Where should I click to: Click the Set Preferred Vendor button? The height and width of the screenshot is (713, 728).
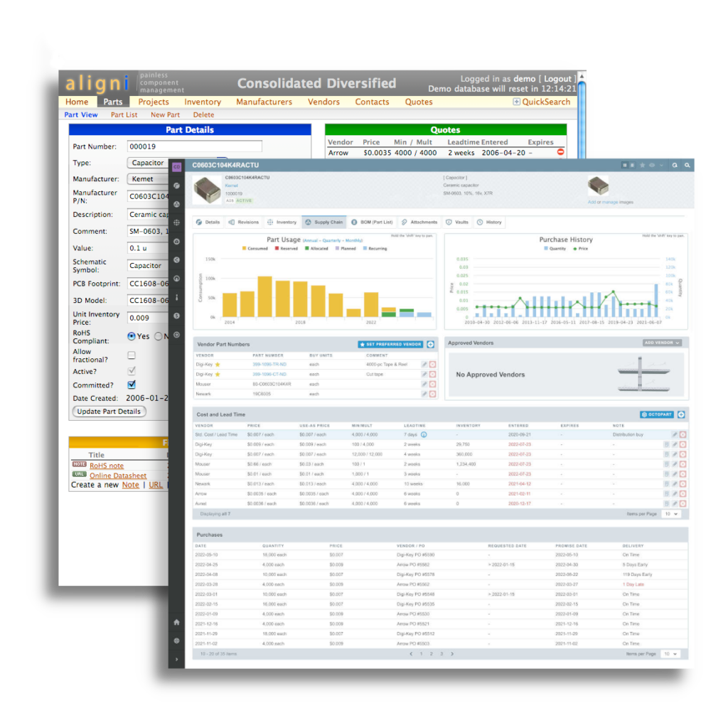click(x=390, y=345)
